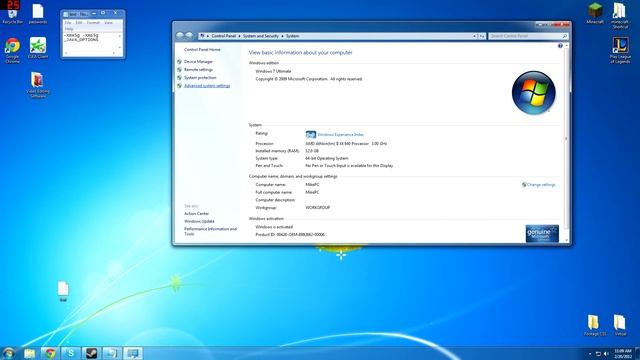Click the forward arrow in Control Panel window
The height and width of the screenshot is (360, 640).
click(x=189, y=36)
